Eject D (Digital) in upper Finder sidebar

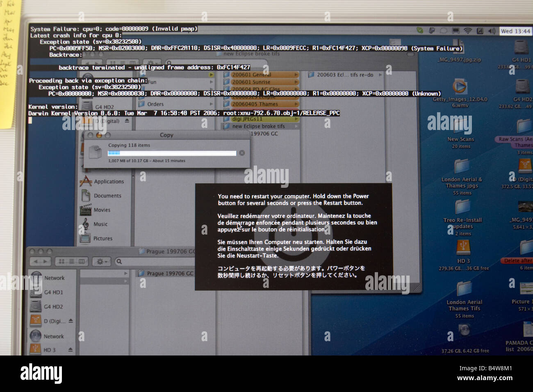(x=127, y=121)
